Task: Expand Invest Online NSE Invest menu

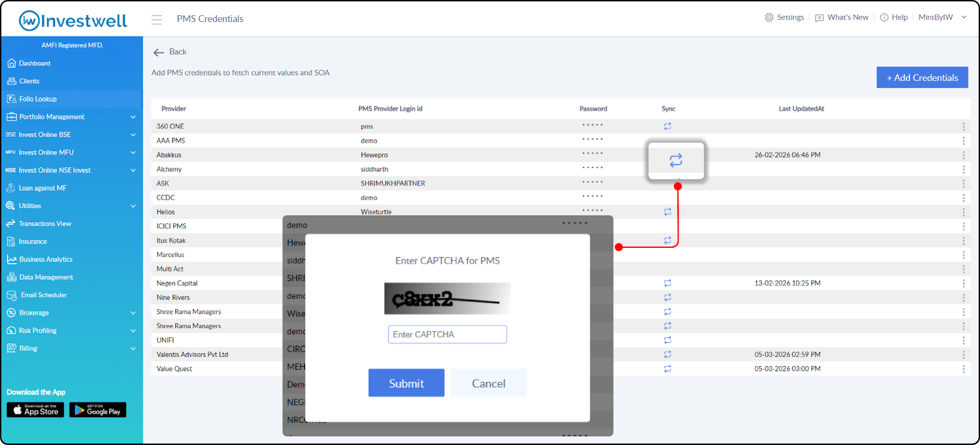Action: 133,170
